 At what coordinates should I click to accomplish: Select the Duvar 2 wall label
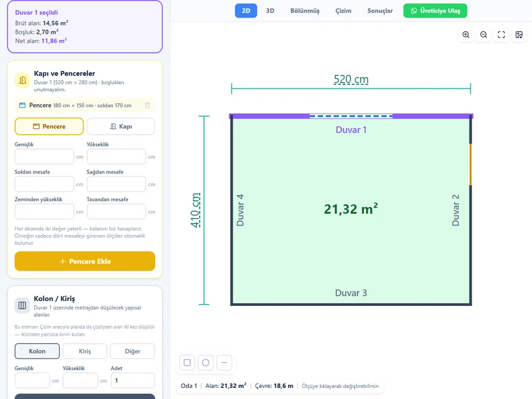click(x=456, y=211)
